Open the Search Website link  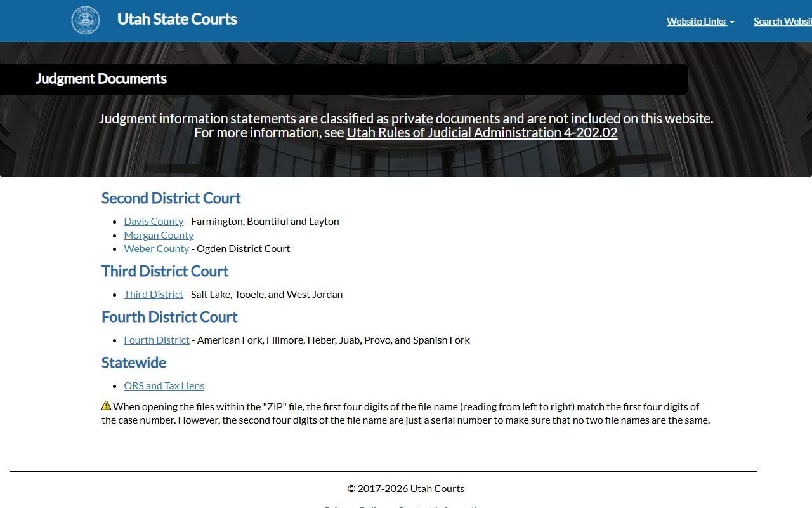[783, 21]
